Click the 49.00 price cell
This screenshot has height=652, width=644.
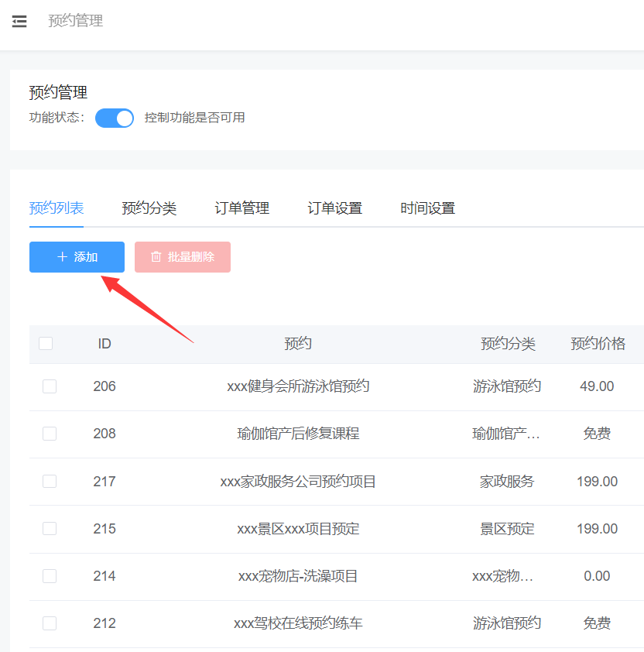point(597,386)
